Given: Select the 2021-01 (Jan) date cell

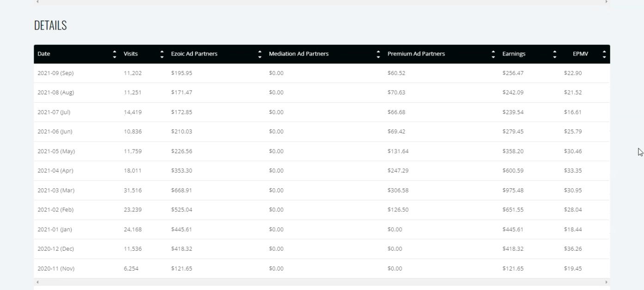Looking at the screenshot, I should (55, 229).
